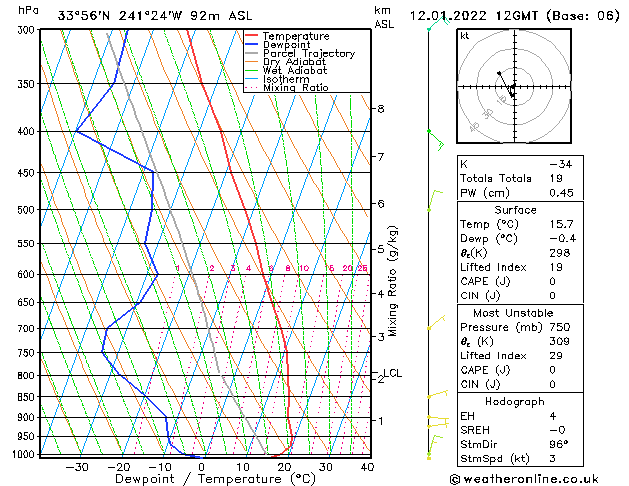Click the 'kt' unit label in hodograph

(x=465, y=36)
